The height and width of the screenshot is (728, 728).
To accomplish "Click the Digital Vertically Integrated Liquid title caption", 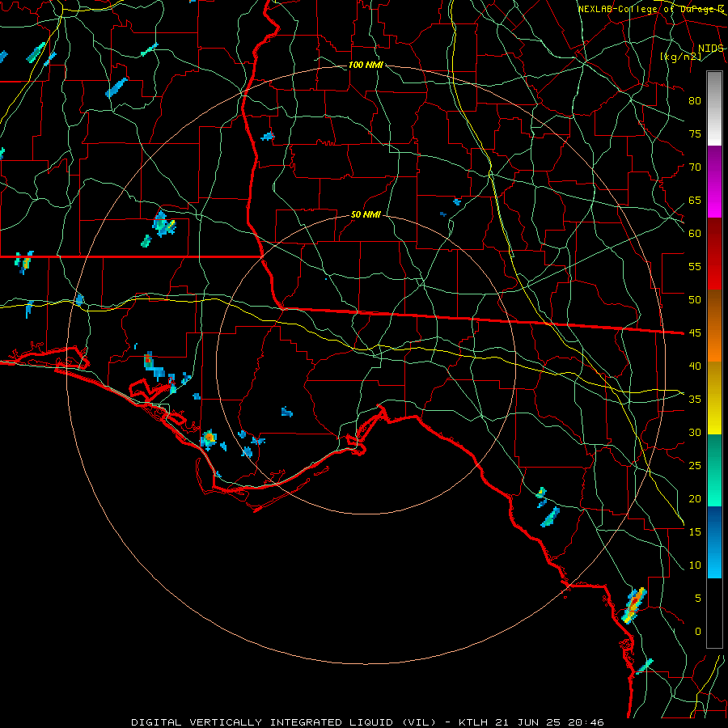I will [284, 722].
